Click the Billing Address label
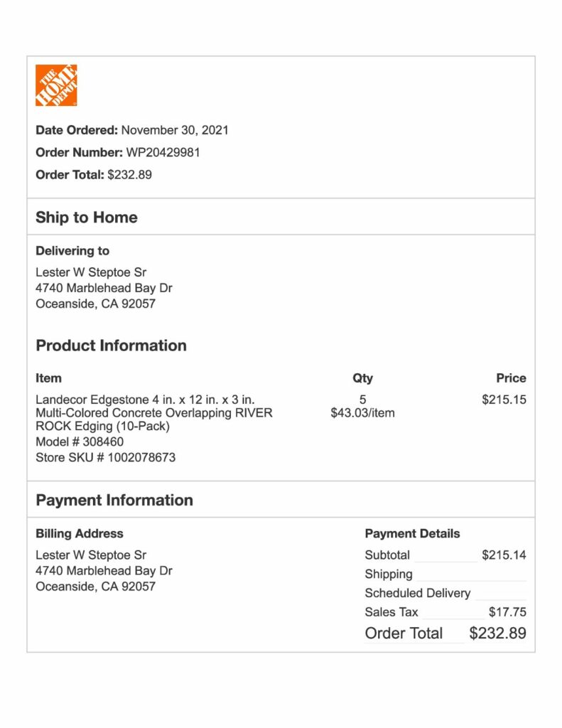562x728 pixels. pyautogui.click(x=80, y=533)
